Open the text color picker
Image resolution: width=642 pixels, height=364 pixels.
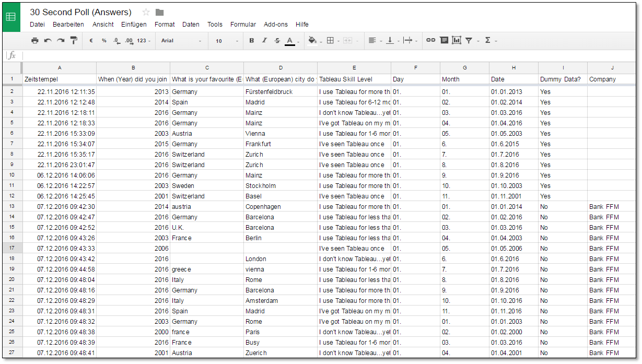click(290, 41)
